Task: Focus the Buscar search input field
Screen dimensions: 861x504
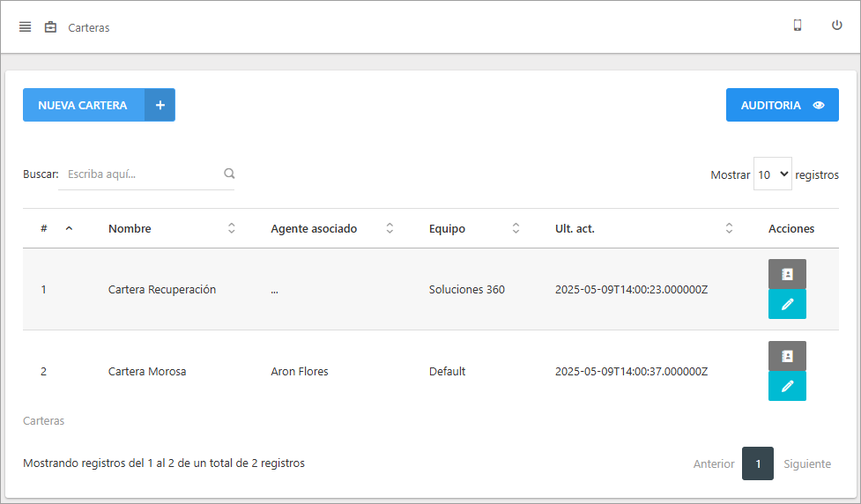Action: [x=141, y=174]
